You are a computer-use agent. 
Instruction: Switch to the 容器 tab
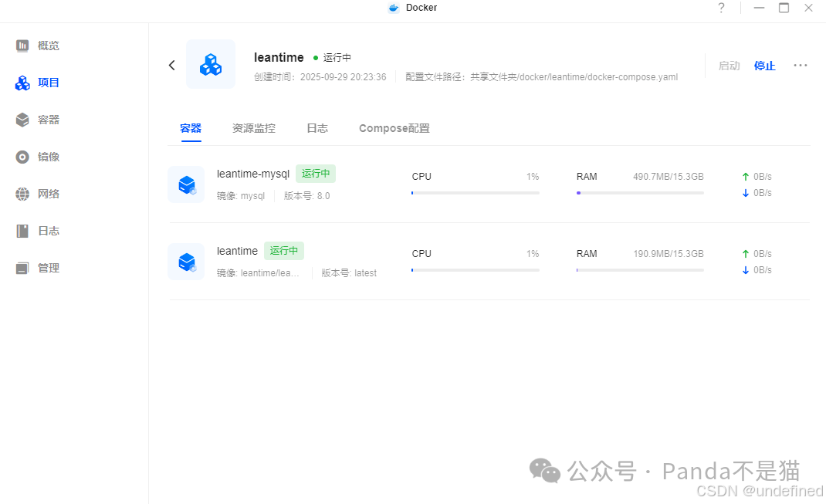click(x=191, y=128)
